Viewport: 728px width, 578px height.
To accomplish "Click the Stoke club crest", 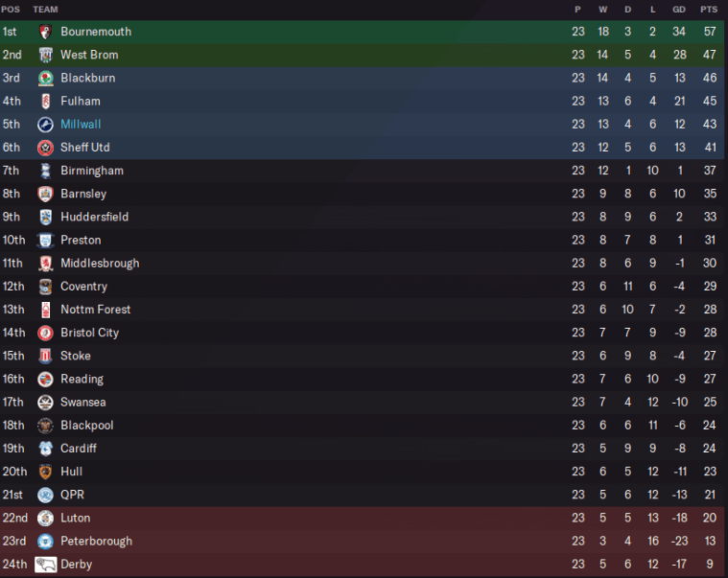I will point(45,356).
